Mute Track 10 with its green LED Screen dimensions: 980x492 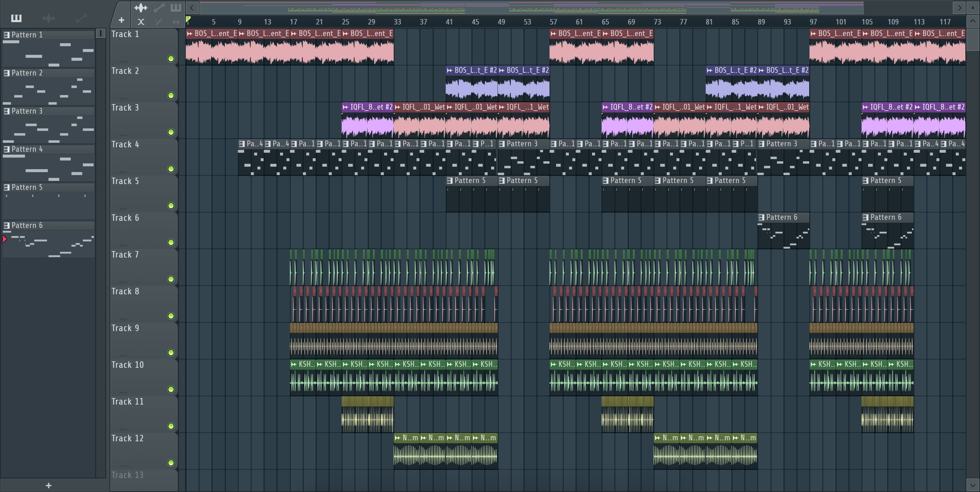(171, 389)
